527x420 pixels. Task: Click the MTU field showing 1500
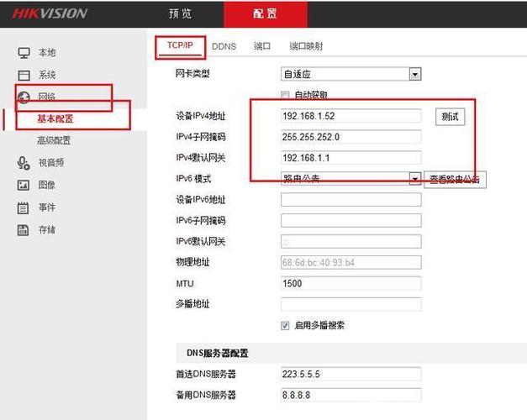350,283
